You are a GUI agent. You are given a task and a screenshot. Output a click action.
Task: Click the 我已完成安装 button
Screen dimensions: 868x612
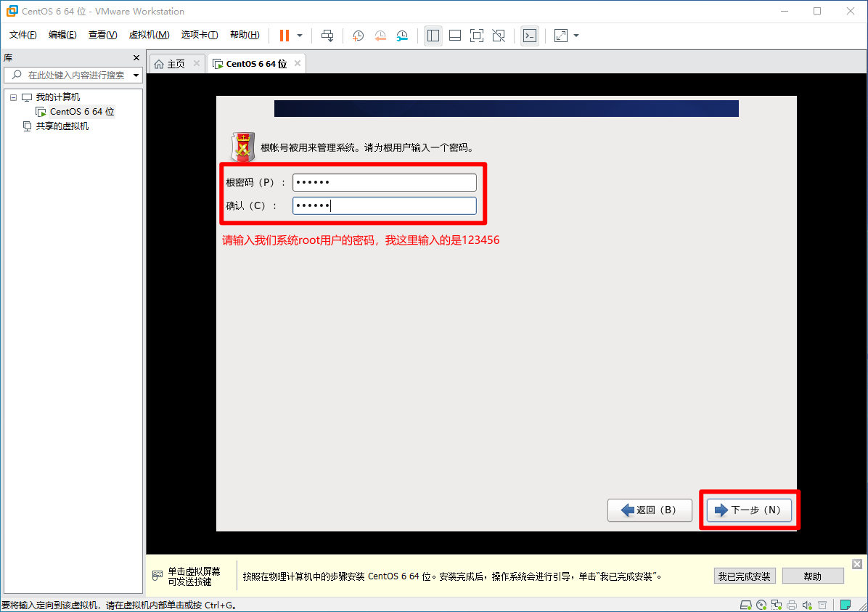(745, 576)
